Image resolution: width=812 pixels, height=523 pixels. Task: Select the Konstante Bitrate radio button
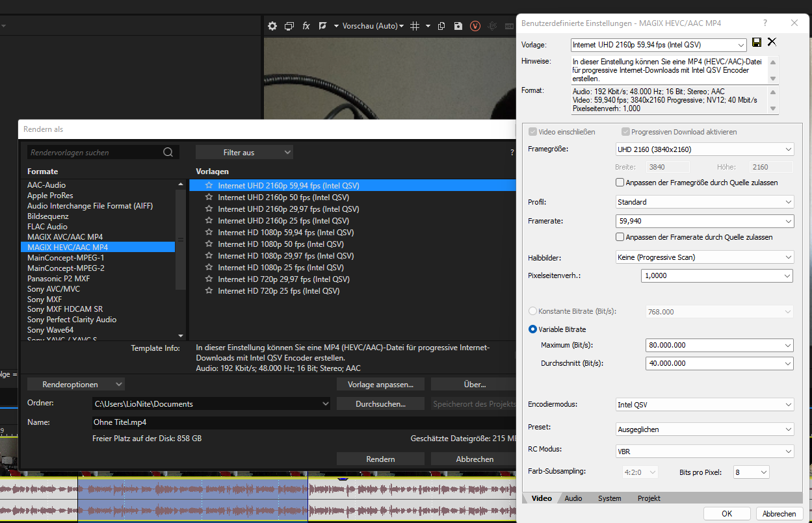(x=533, y=311)
